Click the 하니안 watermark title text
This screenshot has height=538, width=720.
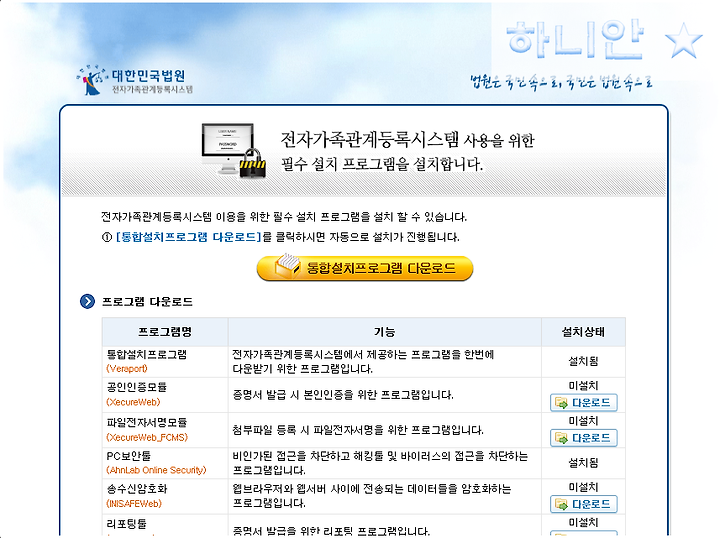tap(575, 39)
